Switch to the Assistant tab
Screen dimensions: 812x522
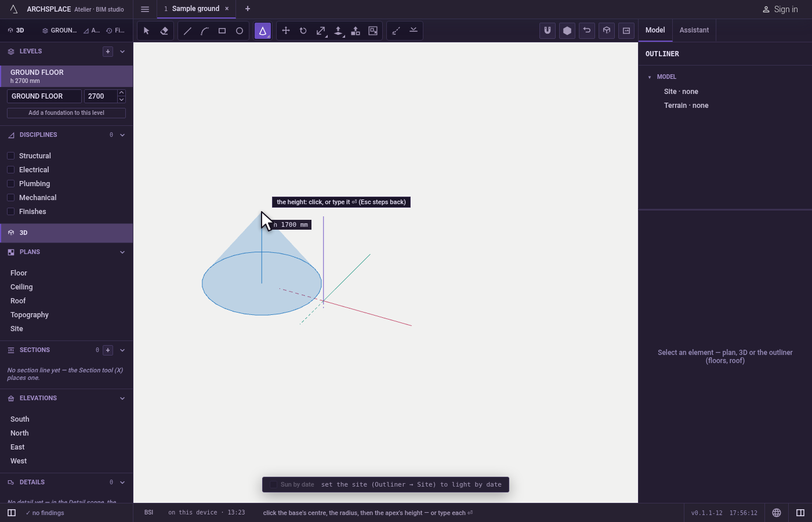click(694, 30)
